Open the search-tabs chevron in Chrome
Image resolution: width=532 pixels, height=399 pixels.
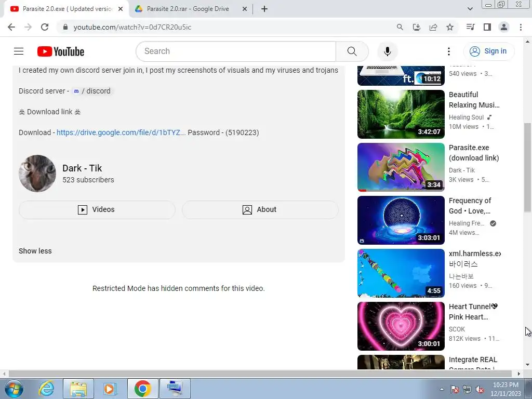click(x=470, y=9)
